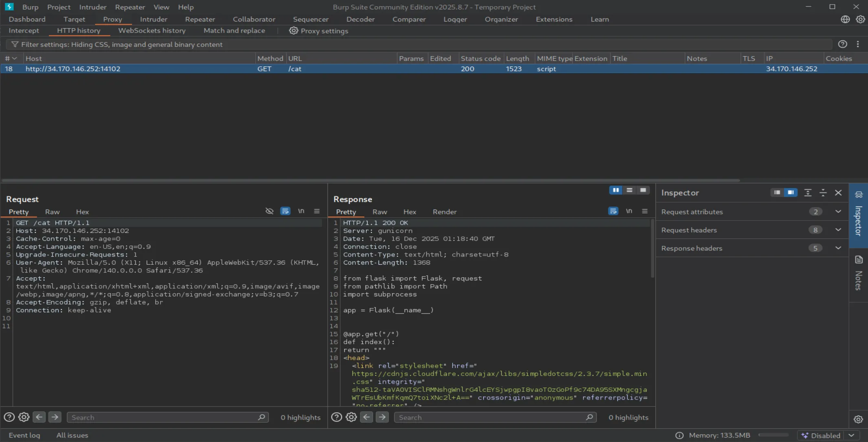Open the Inspector side panel icon

pyautogui.click(x=859, y=194)
